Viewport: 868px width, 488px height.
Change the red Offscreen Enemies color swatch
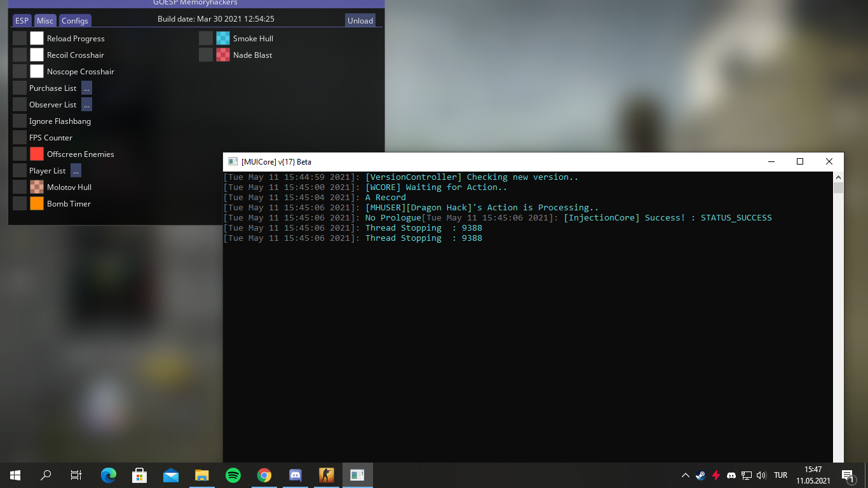click(37, 154)
